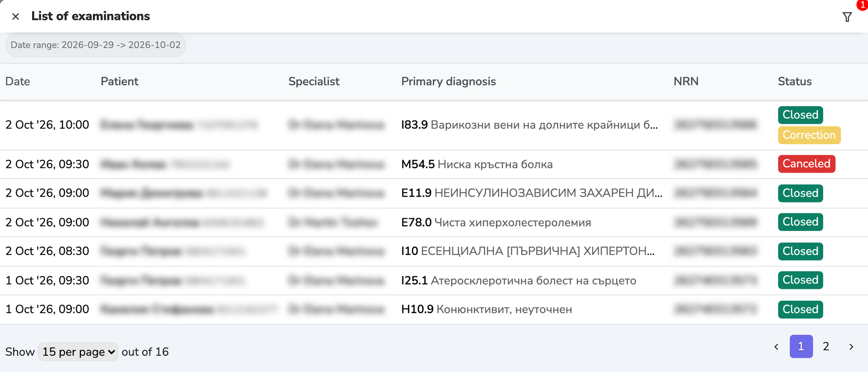
Task: Select current page 1 button
Action: (801, 346)
